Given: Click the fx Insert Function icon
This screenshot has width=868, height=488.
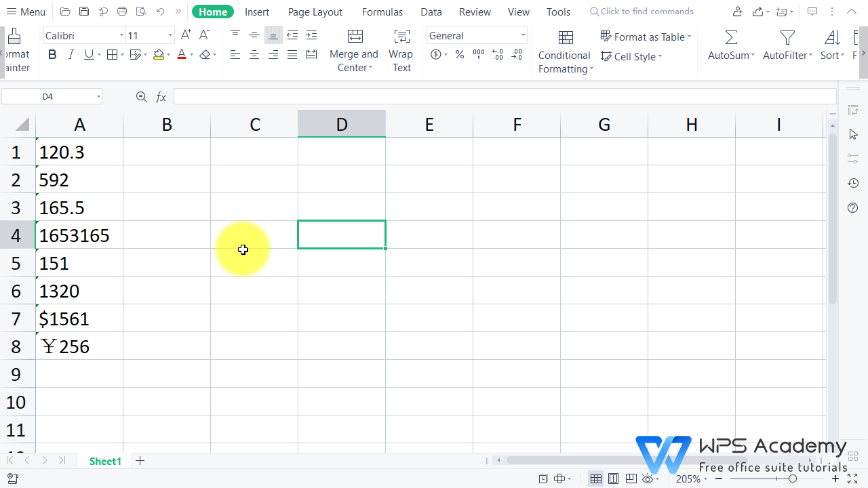Looking at the screenshot, I should pyautogui.click(x=161, y=97).
